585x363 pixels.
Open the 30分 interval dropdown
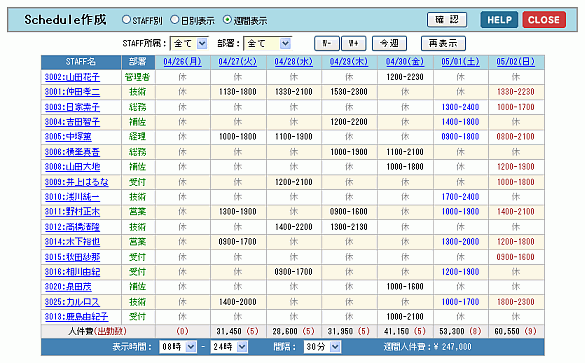coord(322,347)
